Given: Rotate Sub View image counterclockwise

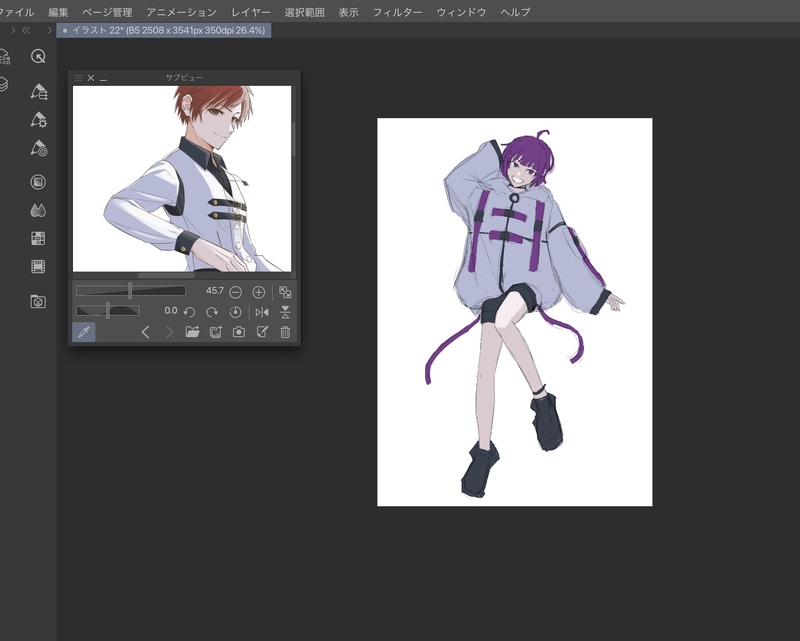Looking at the screenshot, I should [x=189, y=312].
